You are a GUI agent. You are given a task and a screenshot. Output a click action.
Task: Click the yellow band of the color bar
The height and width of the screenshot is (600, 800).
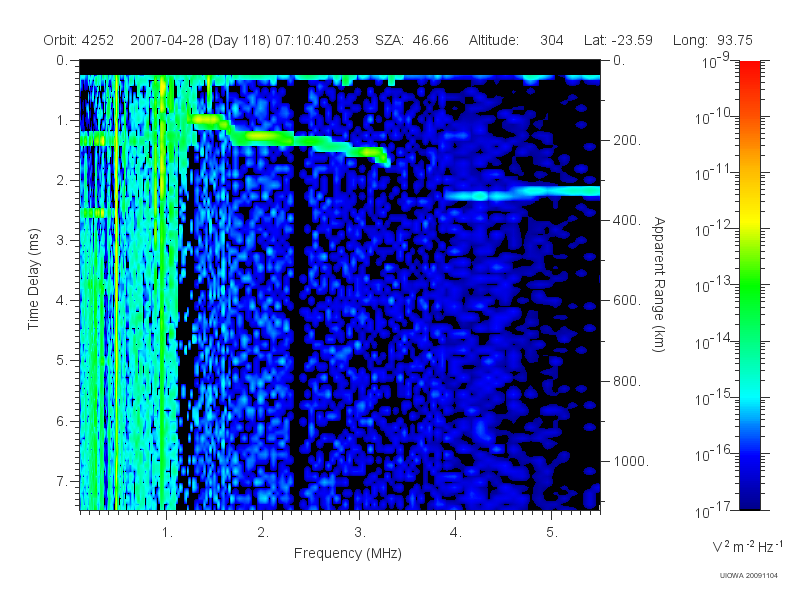(x=750, y=220)
